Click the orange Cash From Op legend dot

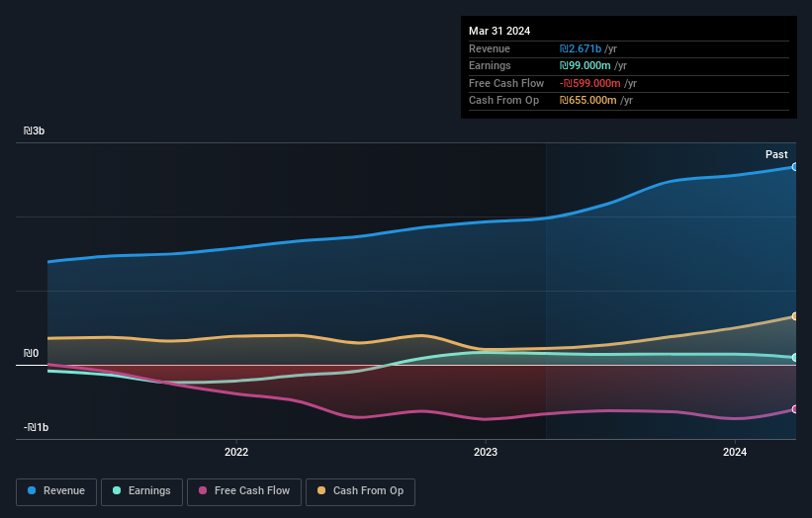321,490
